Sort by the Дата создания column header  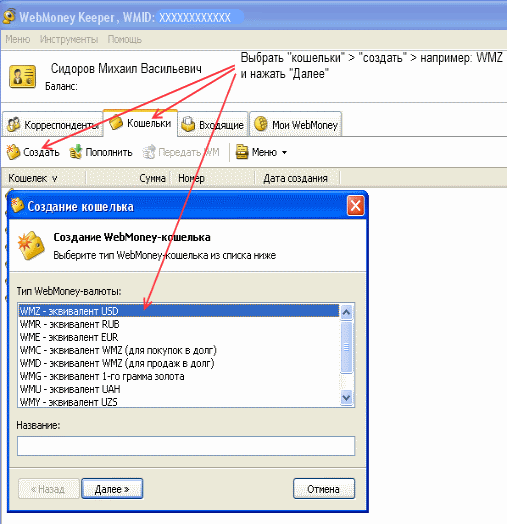[x=297, y=178]
